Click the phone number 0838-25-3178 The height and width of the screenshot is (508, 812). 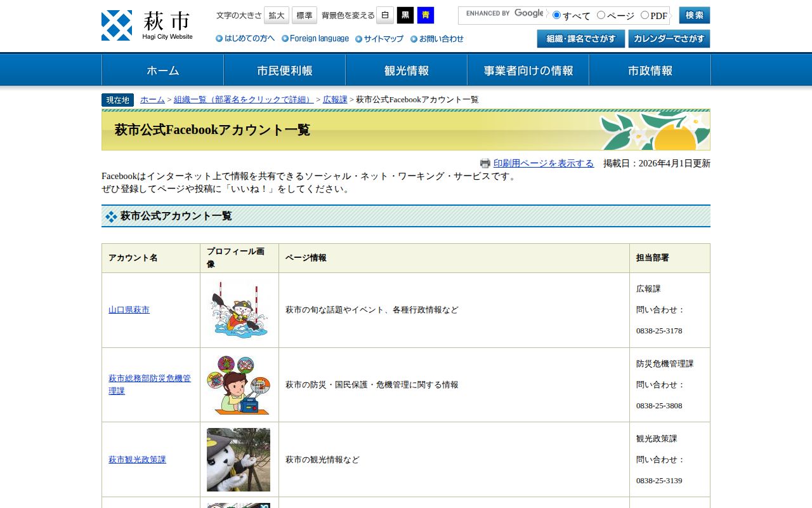pos(659,331)
